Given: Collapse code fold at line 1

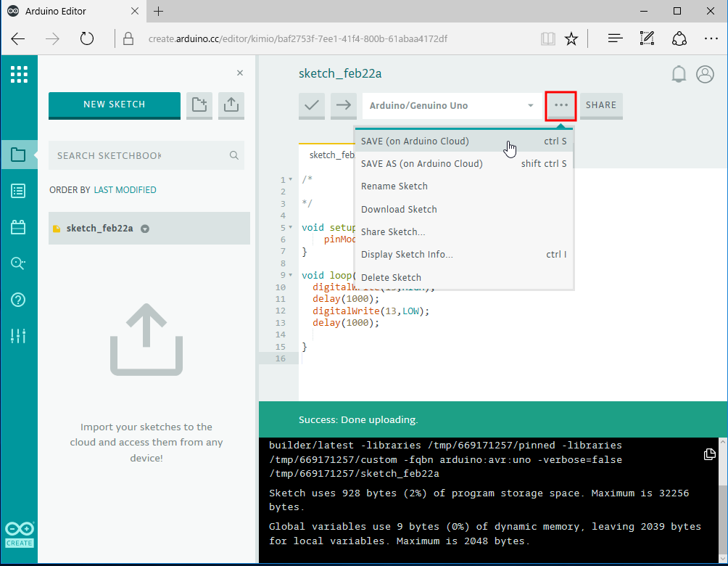Looking at the screenshot, I should (x=291, y=179).
